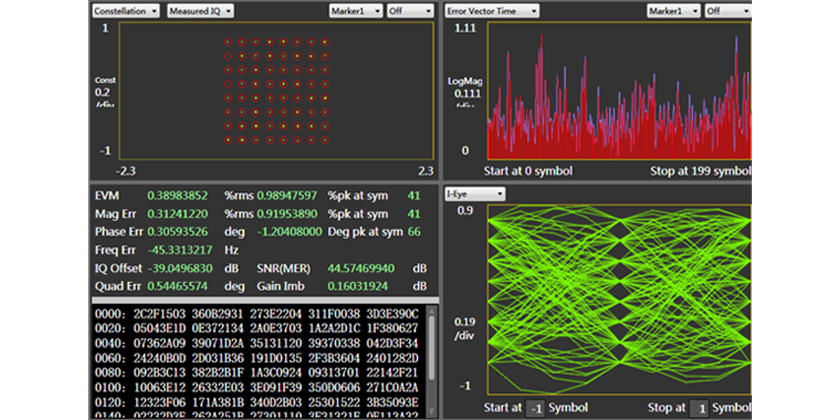Expand the Measured IQ data dropdown
This screenshot has width=840, height=420.
pyautogui.click(x=201, y=10)
